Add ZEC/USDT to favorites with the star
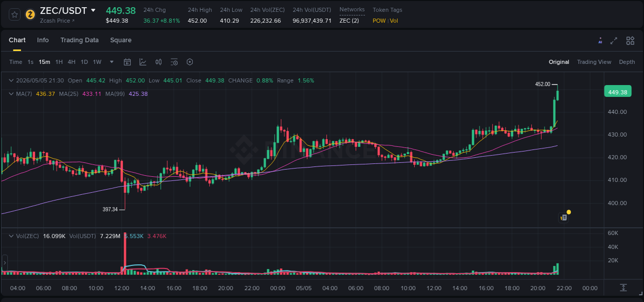The width and height of the screenshot is (644, 302). (14, 14)
